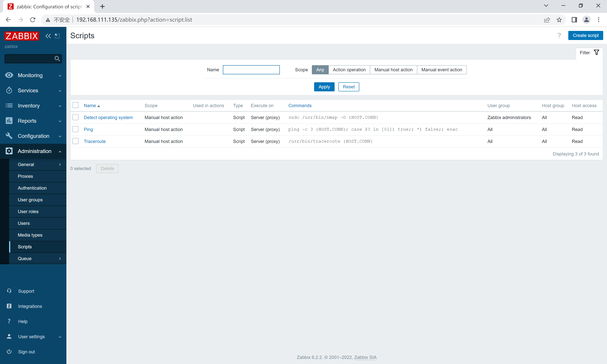Click the Services clock icon
This screenshot has height=364, width=607.
click(9, 90)
